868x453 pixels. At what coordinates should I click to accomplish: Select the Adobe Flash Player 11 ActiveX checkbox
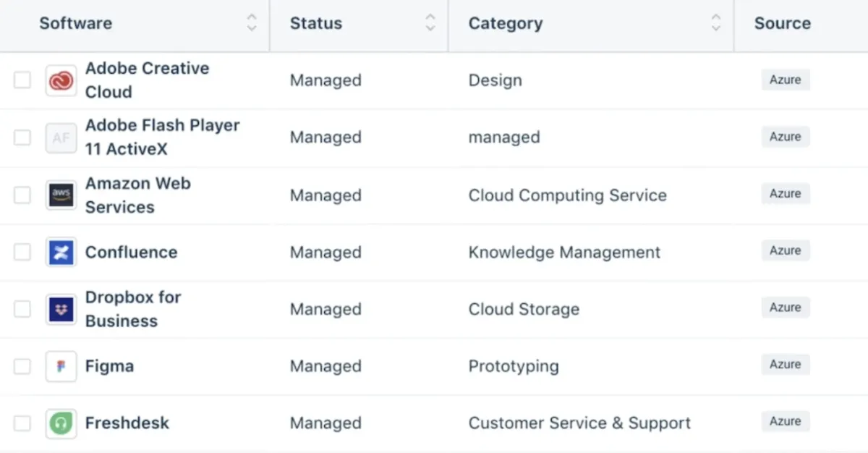22,137
